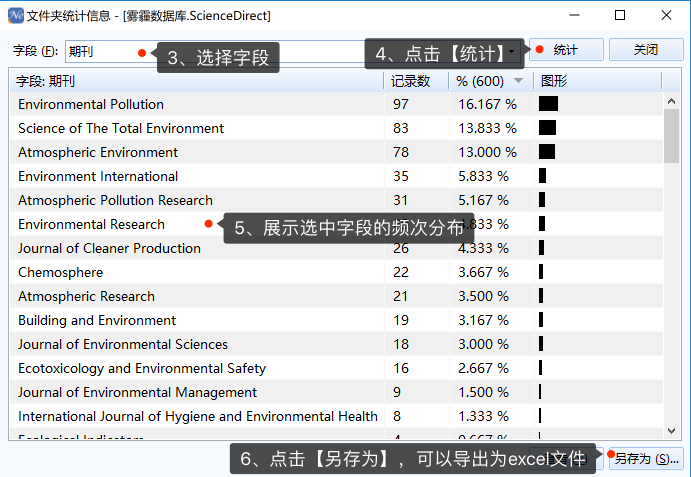Image resolution: width=691 pixels, height=477 pixels.
Task: Select the Environment International row
Action: click(x=337, y=176)
